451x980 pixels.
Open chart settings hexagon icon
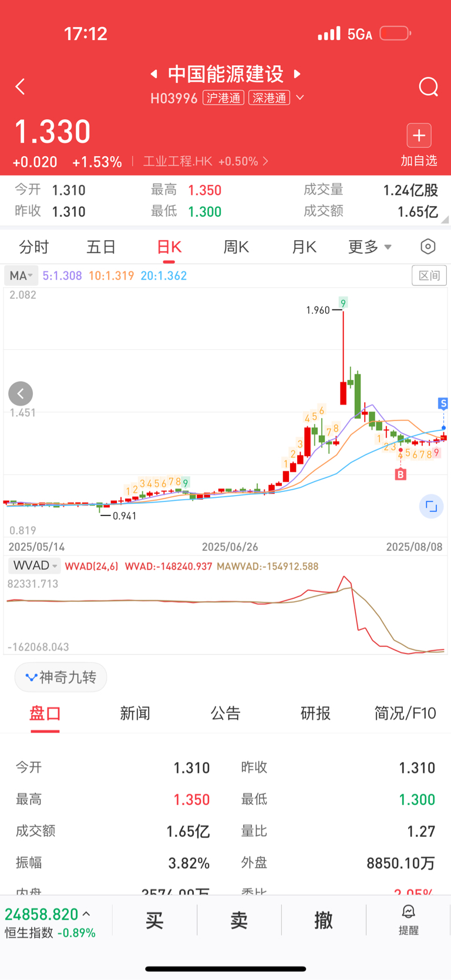(428, 247)
